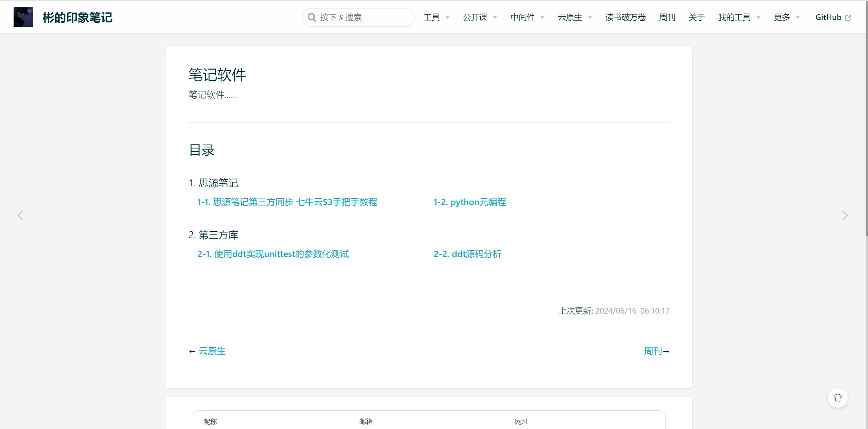868x429 pixels.
Task: Open the GitHub external link
Action: (x=833, y=17)
